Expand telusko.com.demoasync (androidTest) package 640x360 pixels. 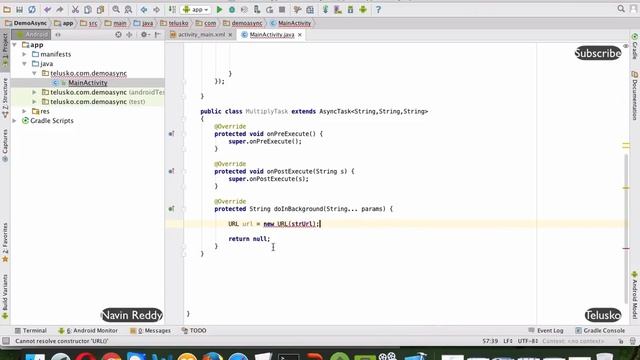pos(34,92)
